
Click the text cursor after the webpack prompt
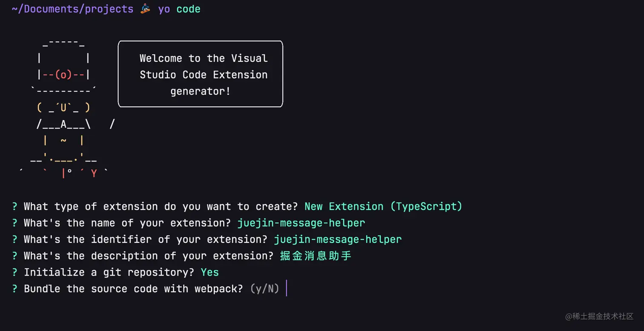pyautogui.click(x=287, y=288)
